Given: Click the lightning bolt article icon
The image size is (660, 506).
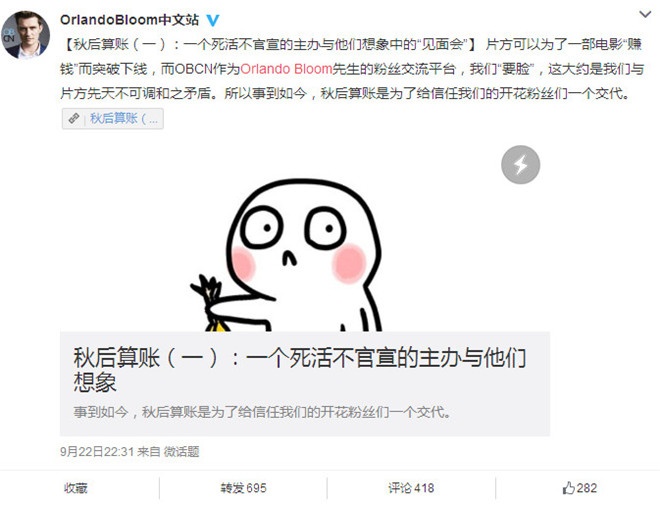Looking at the screenshot, I should click(521, 165).
